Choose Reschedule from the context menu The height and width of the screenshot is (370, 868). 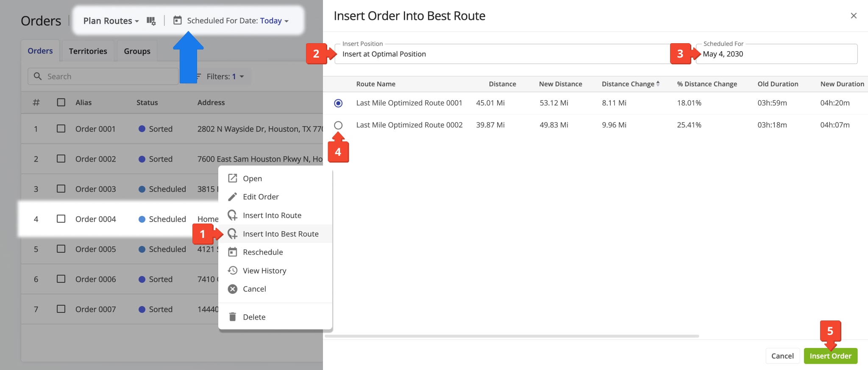(275, 252)
